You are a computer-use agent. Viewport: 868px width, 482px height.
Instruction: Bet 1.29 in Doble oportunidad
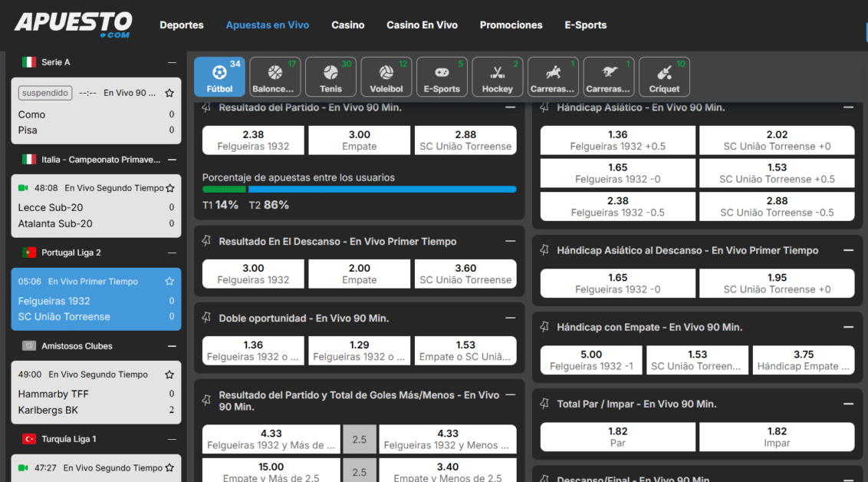tap(360, 351)
